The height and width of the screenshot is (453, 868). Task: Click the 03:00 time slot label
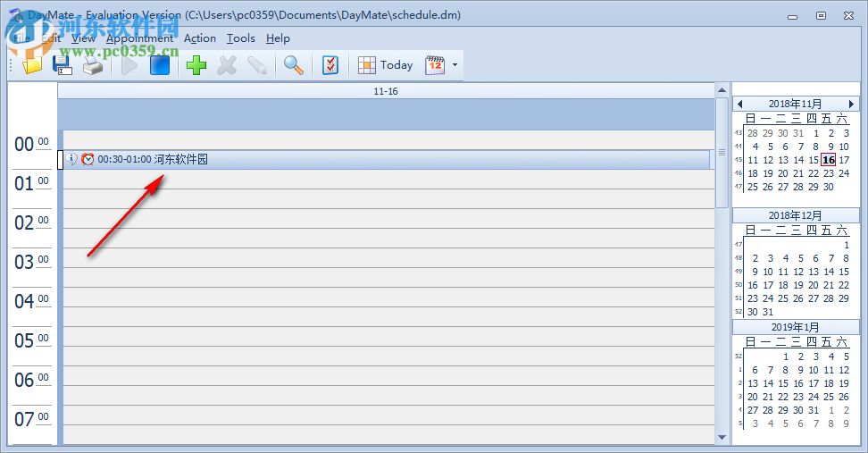31,262
